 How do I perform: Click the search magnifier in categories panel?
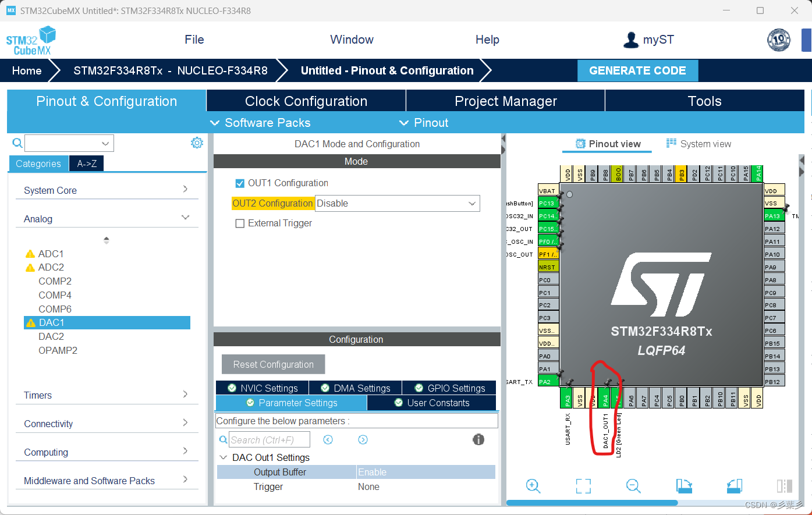(17, 143)
